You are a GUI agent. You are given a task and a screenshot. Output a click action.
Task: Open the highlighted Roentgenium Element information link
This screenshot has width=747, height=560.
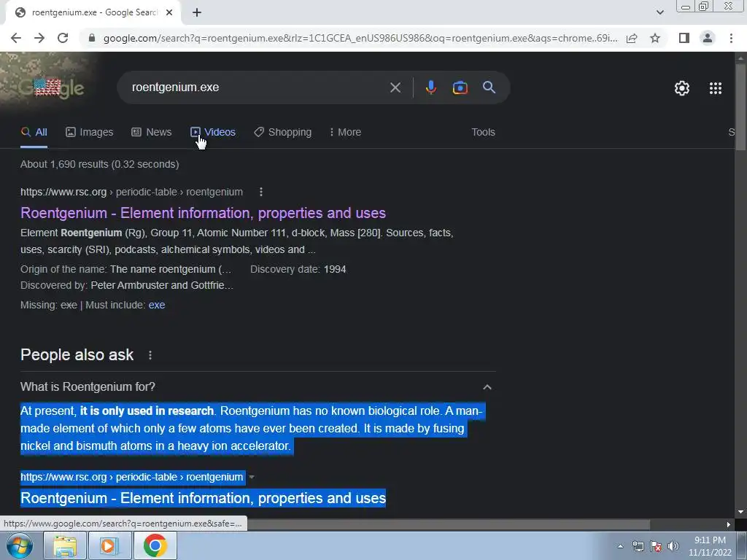[203, 498]
